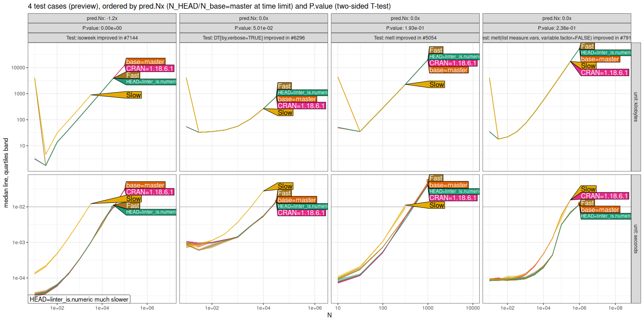Viewport: 644px width, 322px height.
Task: Click the 'P.value: 5.01e-02' strip header
Action: tap(254, 28)
